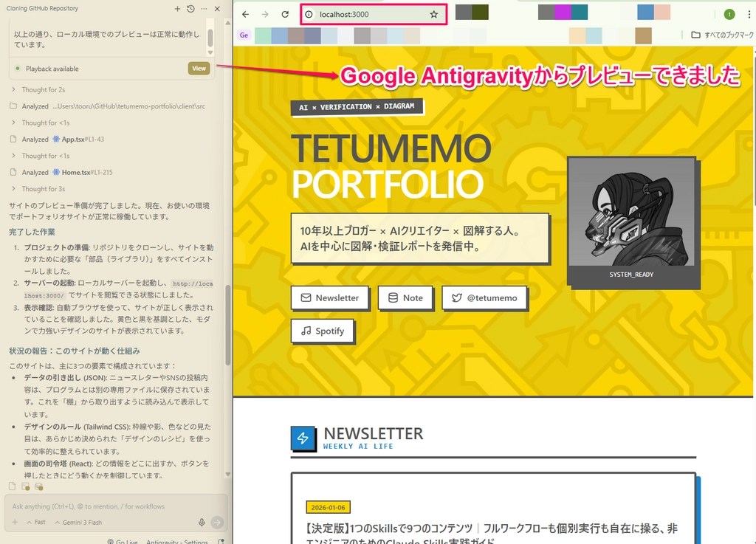Image resolution: width=756 pixels, height=544 pixels.
Task: Click the blue lightning NEWSLETTER icon
Action: pyautogui.click(x=303, y=438)
